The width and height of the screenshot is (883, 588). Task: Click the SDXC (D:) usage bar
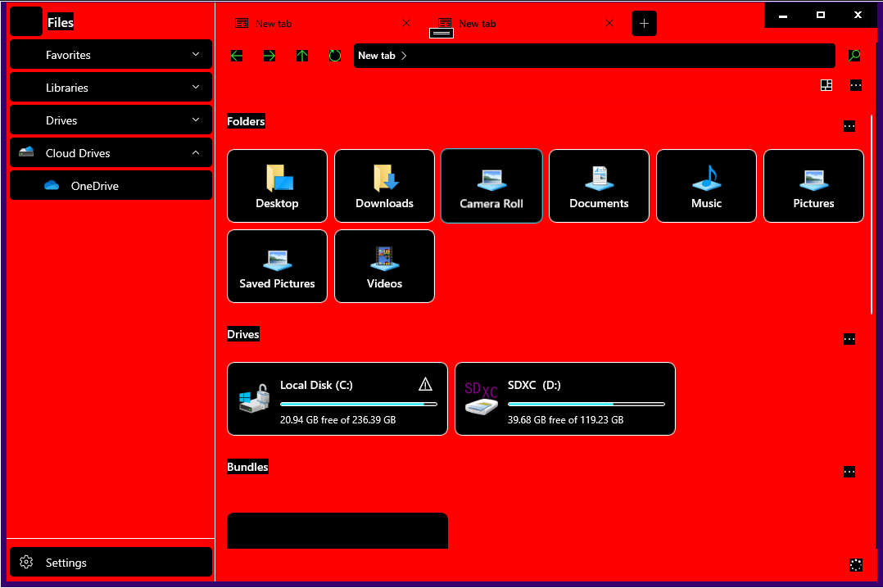(586, 404)
